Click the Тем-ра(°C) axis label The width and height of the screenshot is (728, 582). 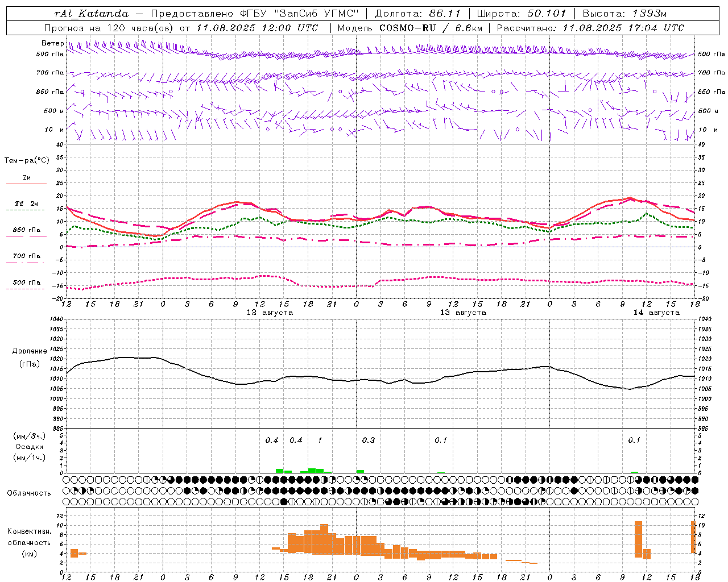click(x=27, y=161)
